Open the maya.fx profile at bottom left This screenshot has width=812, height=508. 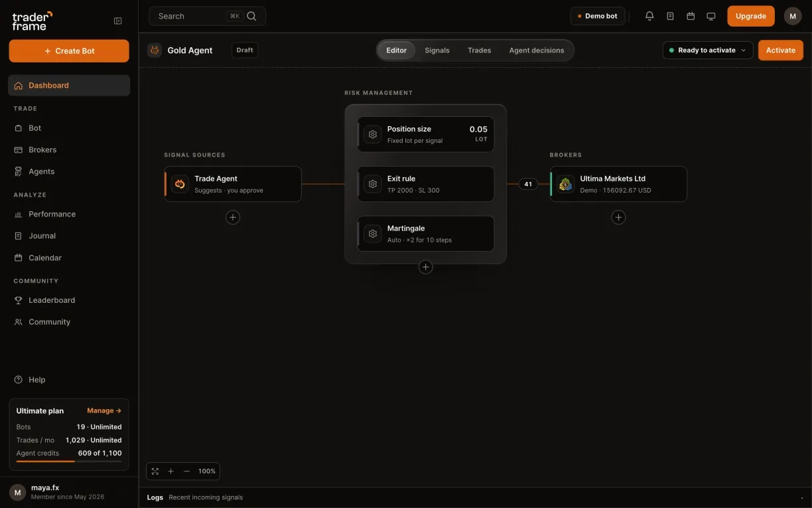coord(69,492)
